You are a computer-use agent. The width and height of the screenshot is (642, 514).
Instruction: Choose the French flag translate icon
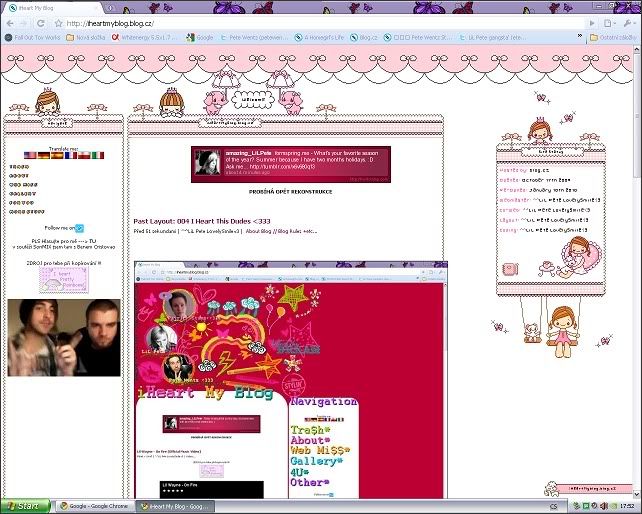71,156
